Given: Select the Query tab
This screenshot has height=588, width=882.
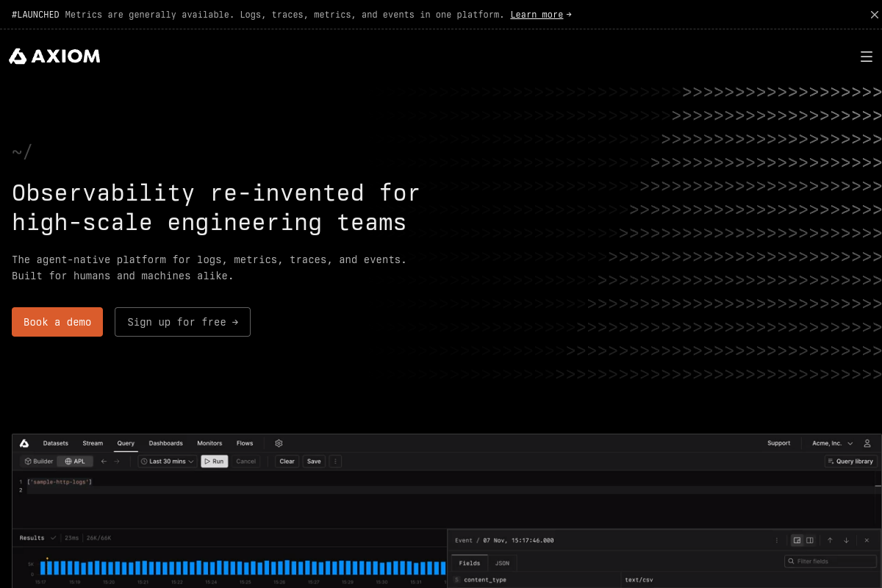Looking at the screenshot, I should coord(126,443).
